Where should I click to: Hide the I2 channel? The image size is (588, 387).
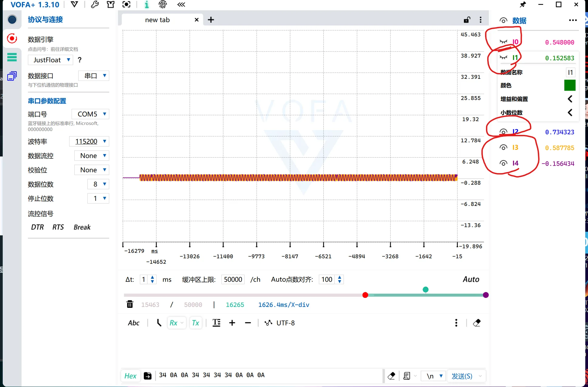coord(504,132)
